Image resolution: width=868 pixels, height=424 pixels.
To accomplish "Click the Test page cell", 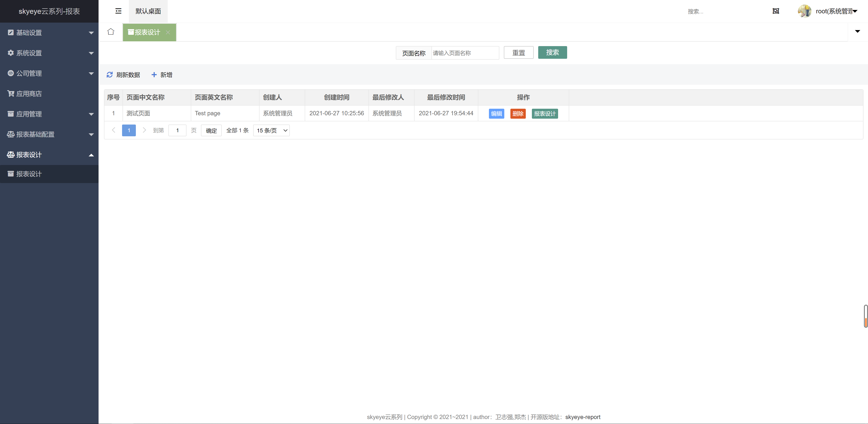I will (225, 113).
